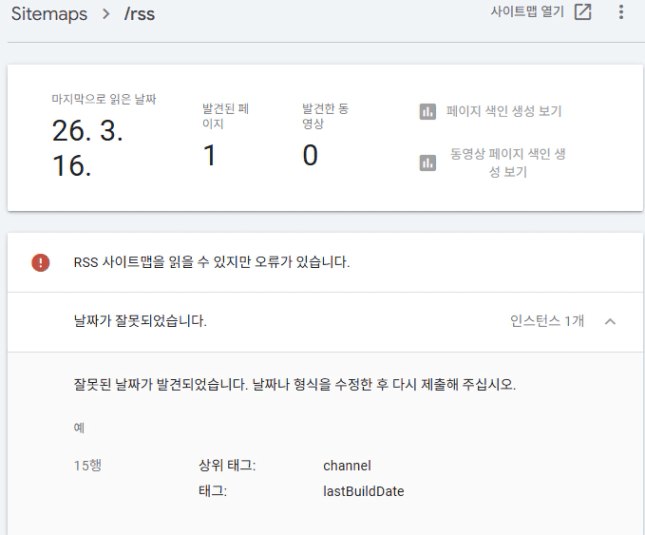Open the 페이지 색인 생성 보기 link
645x535 pixels.
(503, 110)
